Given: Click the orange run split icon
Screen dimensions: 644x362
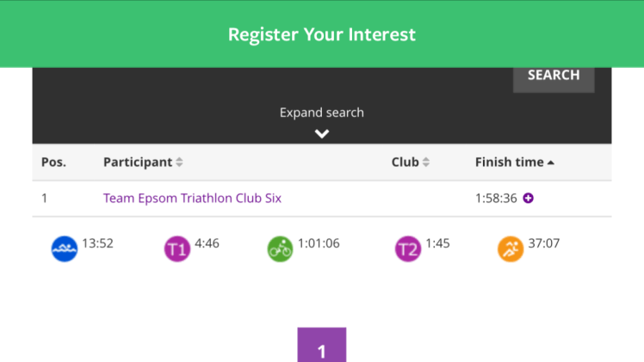Looking at the screenshot, I should 511,248.
